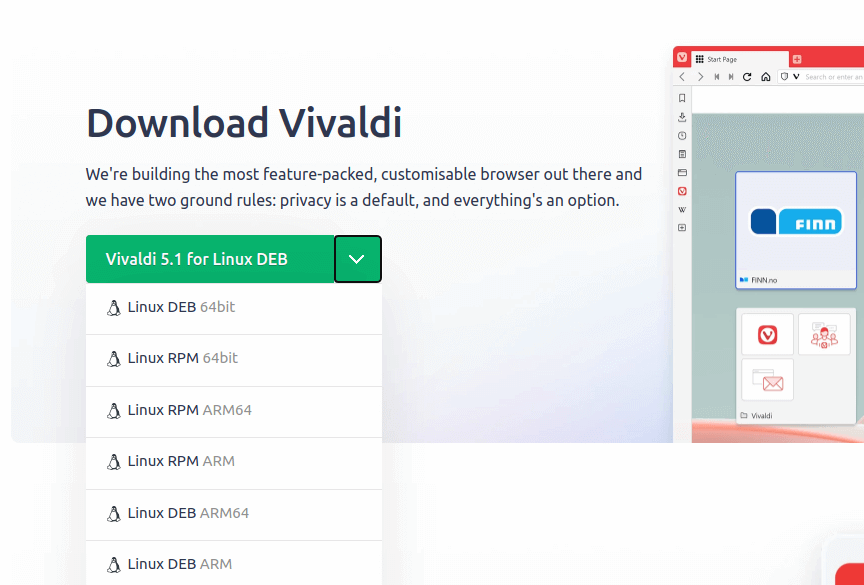Viewport: 864px width, 585px height.
Task: Open the Downloads panel icon in preview
Action: [x=682, y=117]
